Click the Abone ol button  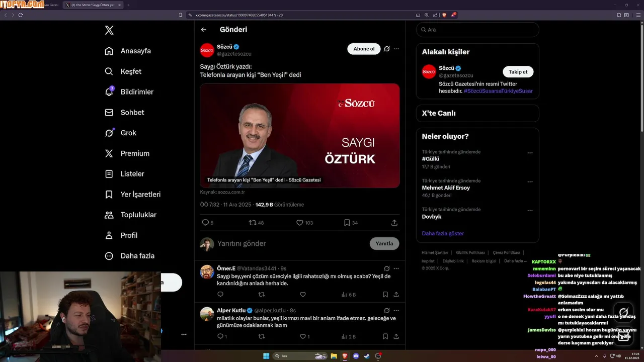tap(364, 49)
